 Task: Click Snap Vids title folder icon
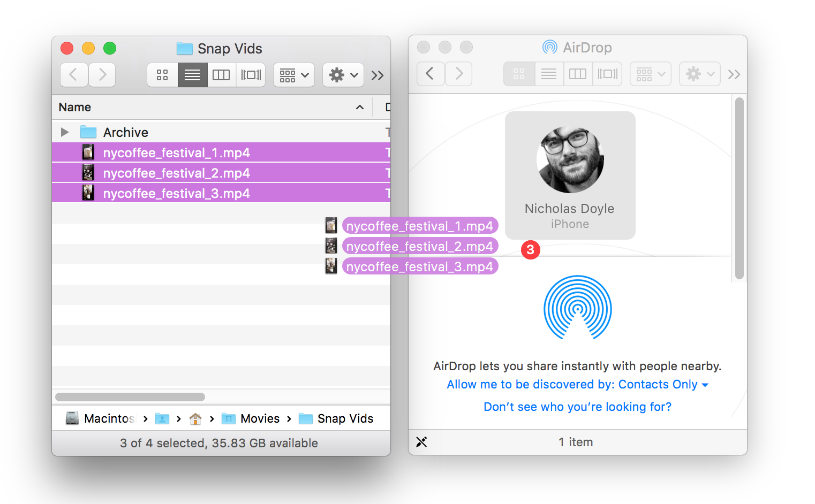185,48
